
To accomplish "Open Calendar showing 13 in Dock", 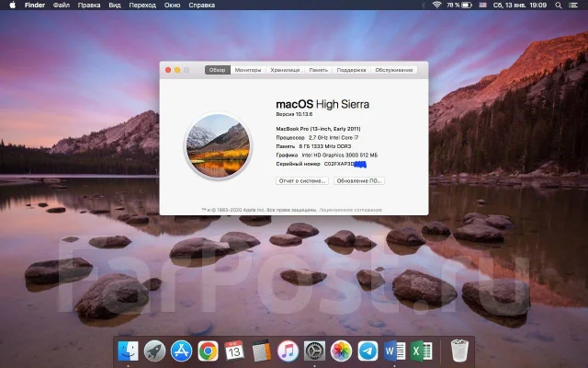I will pyautogui.click(x=234, y=351).
